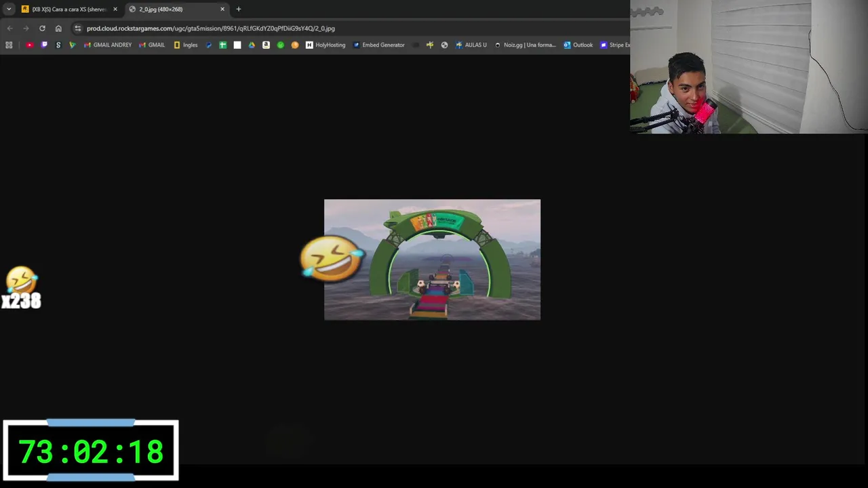The height and width of the screenshot is (488, 868).
Task: Go to the browser home page
Action: pos(58,28)
